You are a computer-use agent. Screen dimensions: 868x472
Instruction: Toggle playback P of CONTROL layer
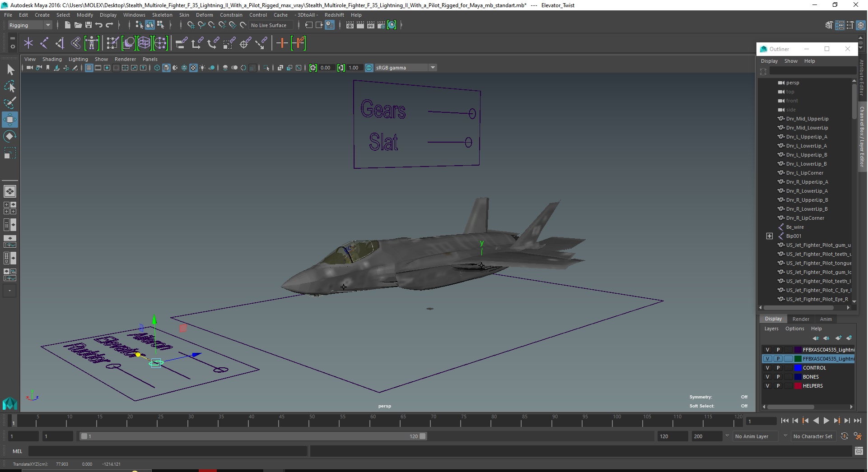coord(778,368)
